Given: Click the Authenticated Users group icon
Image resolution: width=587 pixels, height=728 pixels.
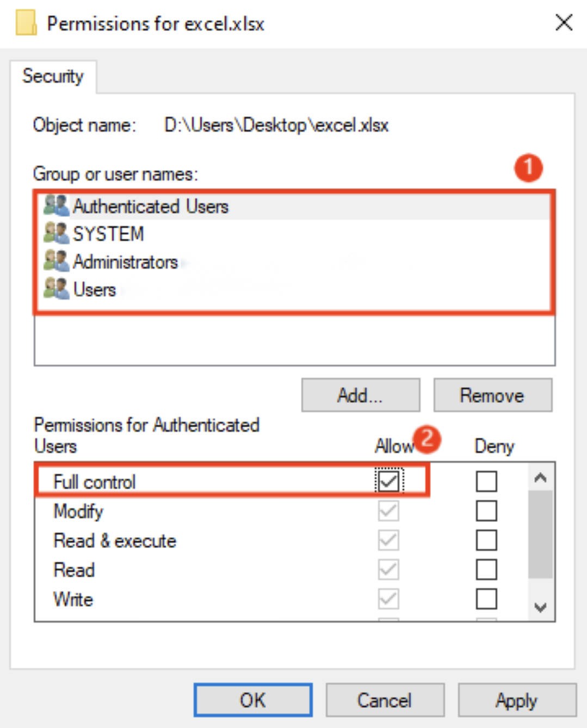Looking at the screenshot, I should tap(56, 206).
